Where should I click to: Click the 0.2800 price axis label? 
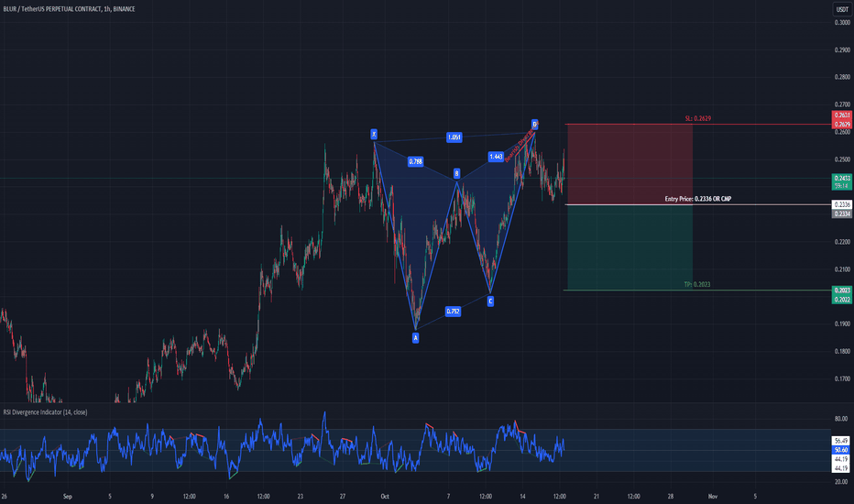click(x=842, y=77)
